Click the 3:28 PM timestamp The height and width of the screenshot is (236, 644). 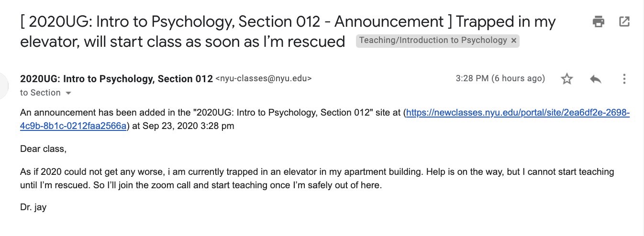point(500,79)
